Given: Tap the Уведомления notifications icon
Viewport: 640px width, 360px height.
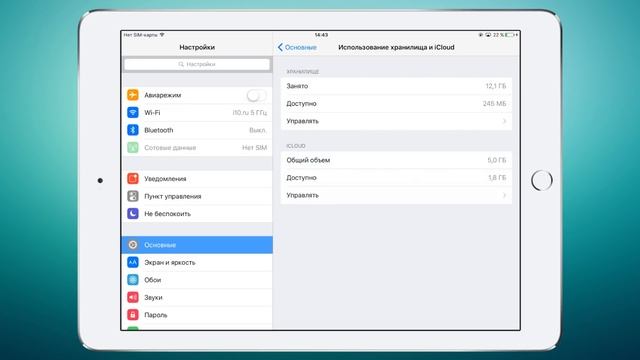Looking at the screenshot, I should point(133,178).
